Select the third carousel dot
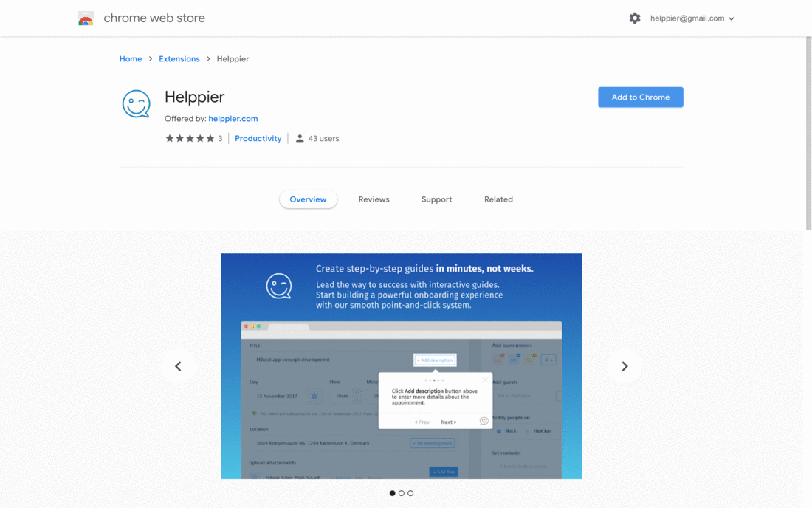812x508 pixels. (x=410, y=493)
